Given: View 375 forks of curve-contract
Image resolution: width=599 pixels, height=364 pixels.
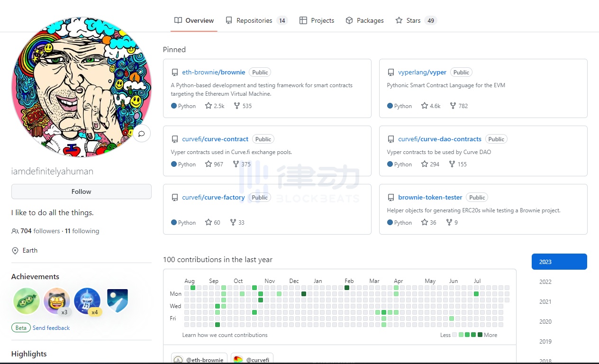Looking at the screenshot, I should pyautogui.click(x=242, y=164).
